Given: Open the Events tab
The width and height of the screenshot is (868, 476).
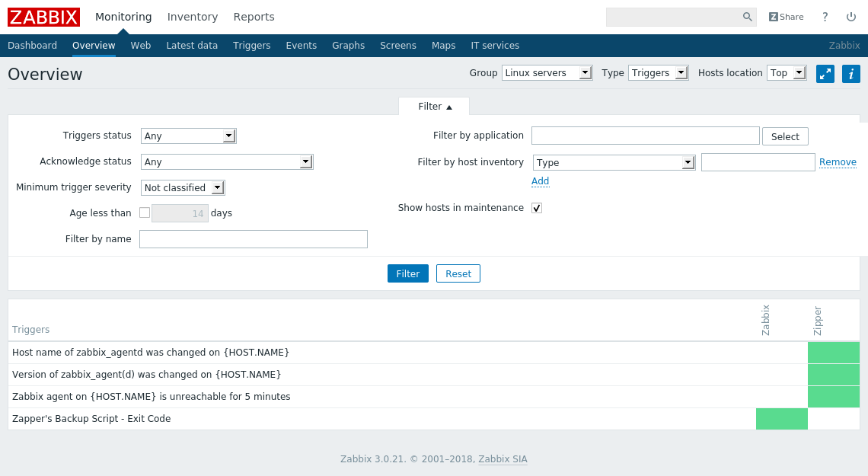Looking at the screenshot, I should tap(302, 46).
